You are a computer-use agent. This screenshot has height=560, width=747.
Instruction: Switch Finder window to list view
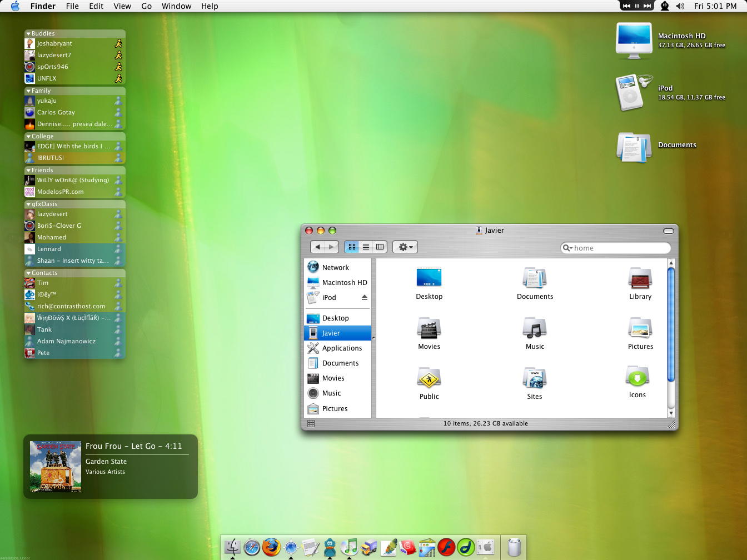click(x=366, y=247)
